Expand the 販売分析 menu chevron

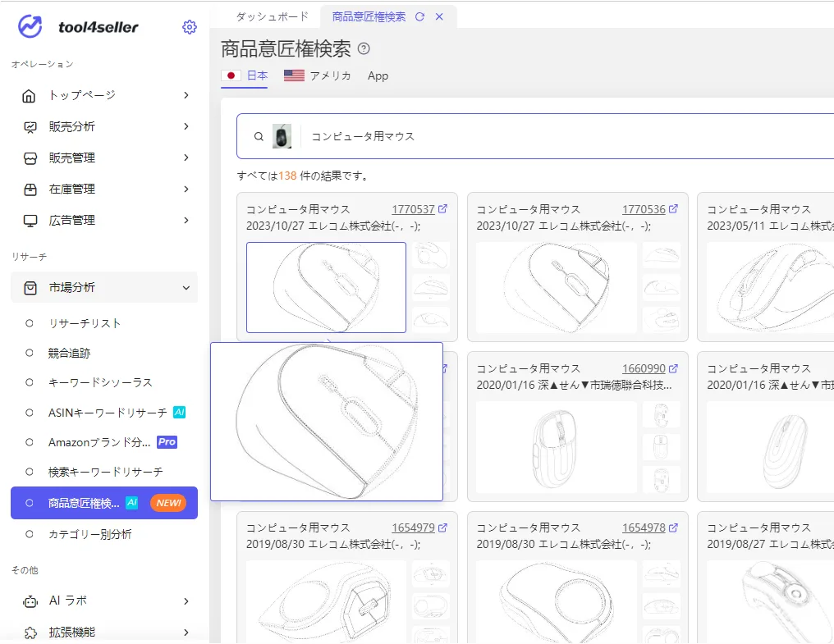click(x=186, y=126)
